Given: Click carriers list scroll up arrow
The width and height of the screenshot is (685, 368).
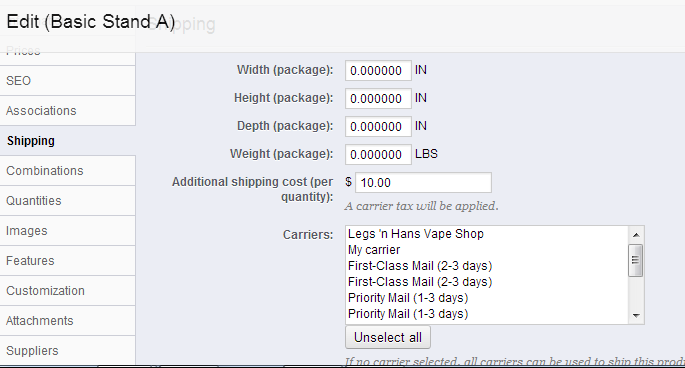Looking at the screenshot, I should tap(636, 235).
